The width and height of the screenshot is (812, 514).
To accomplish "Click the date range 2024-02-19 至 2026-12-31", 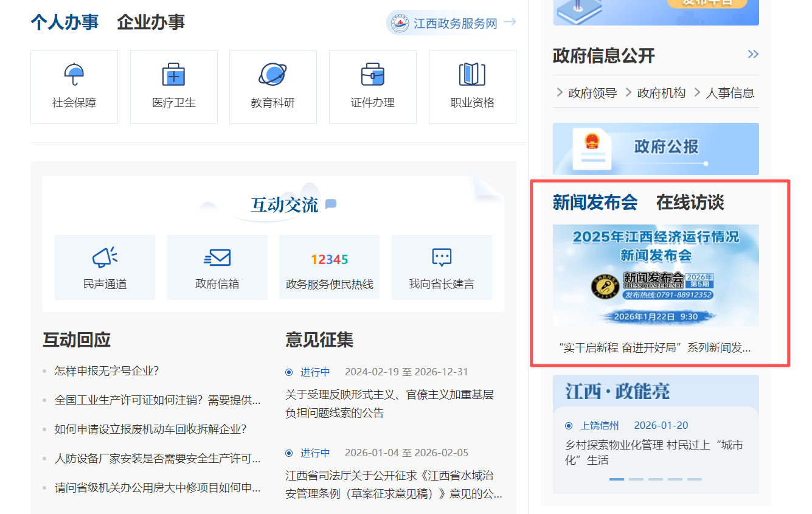I will [x=406, y=372].
